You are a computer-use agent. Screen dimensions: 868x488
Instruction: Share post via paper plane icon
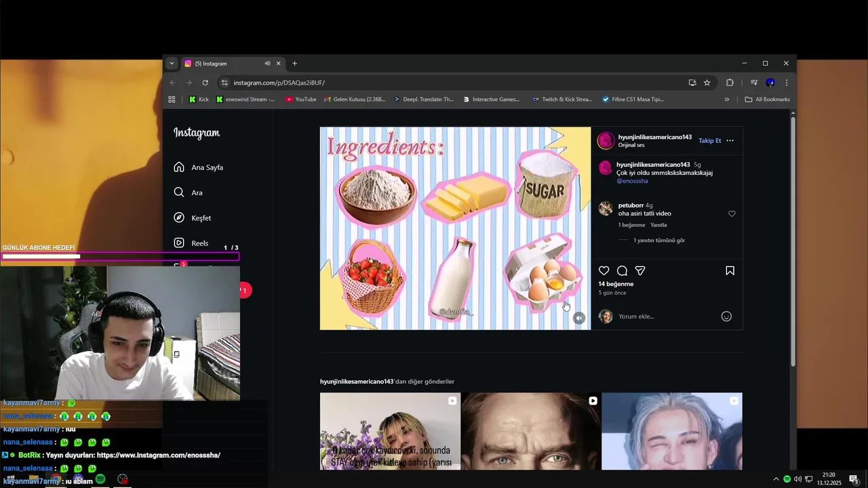640,270
